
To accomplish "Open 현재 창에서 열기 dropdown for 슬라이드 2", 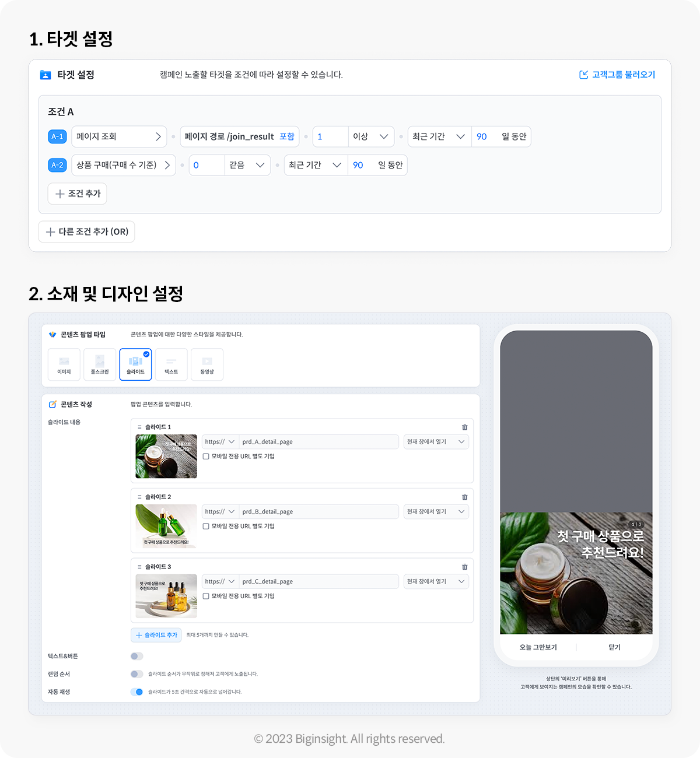I will (x=436, y=512).
